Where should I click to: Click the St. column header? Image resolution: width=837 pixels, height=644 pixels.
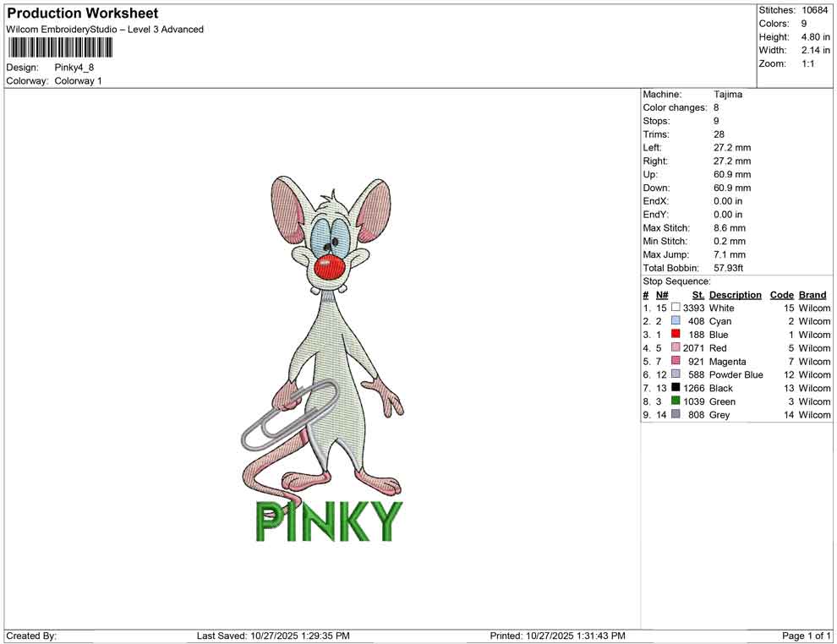[698, 295]
